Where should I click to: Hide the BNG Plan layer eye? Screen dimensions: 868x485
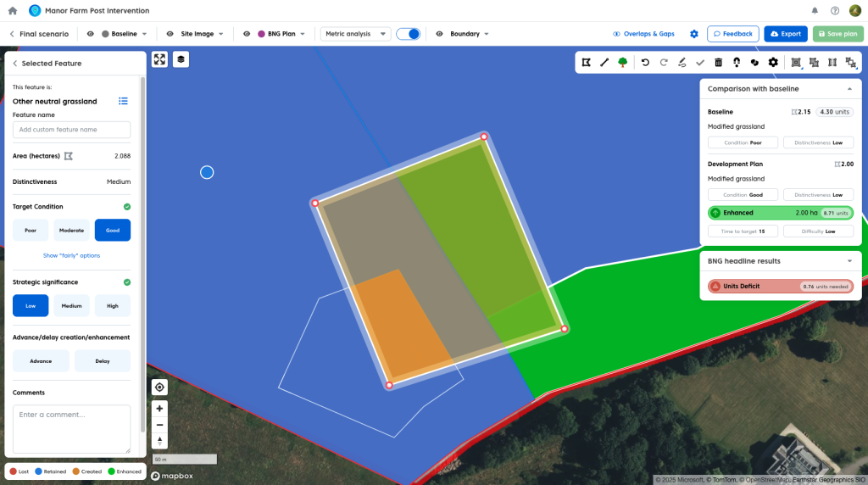[x=247, y=34]
